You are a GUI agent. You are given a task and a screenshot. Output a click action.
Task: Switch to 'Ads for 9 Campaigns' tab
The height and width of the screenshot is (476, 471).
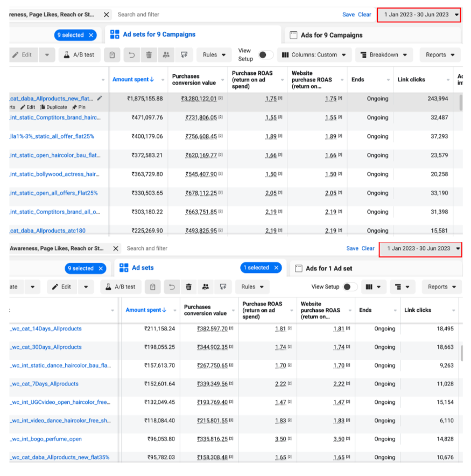331,35
